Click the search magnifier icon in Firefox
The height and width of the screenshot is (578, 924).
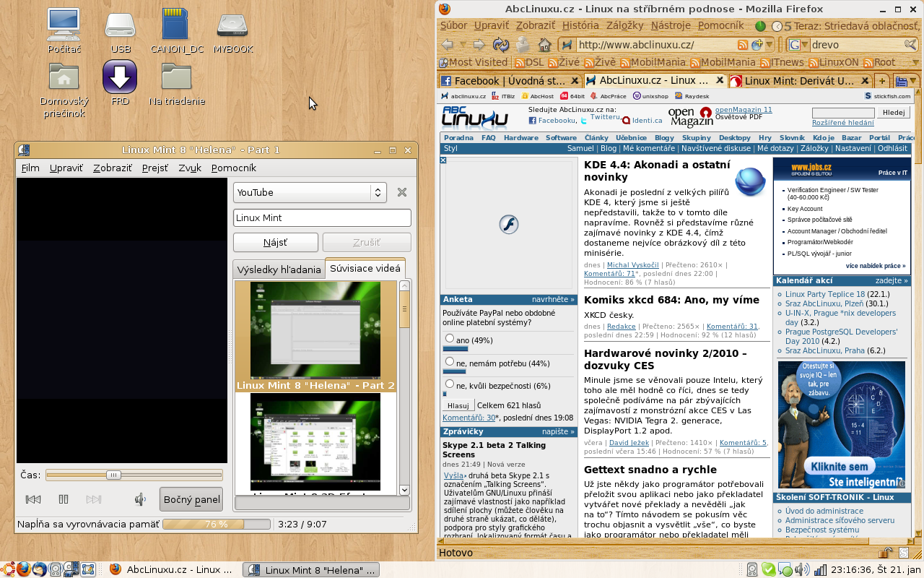point(909,45)
